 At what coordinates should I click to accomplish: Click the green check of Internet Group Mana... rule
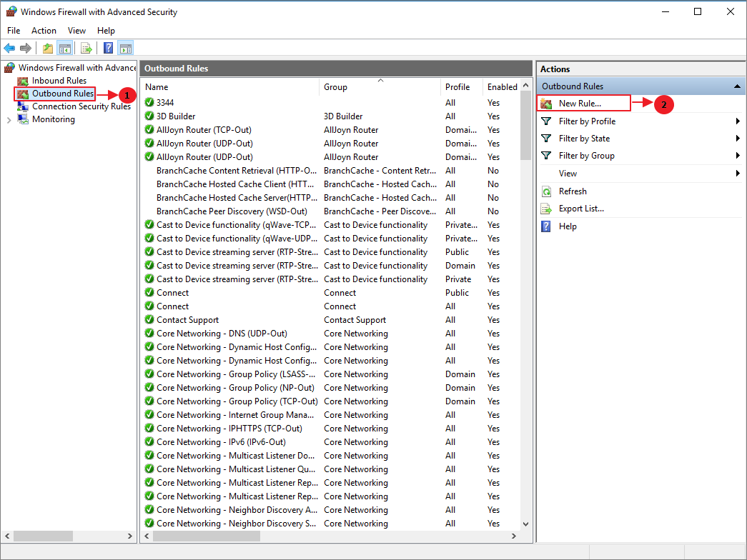[149, 415]
